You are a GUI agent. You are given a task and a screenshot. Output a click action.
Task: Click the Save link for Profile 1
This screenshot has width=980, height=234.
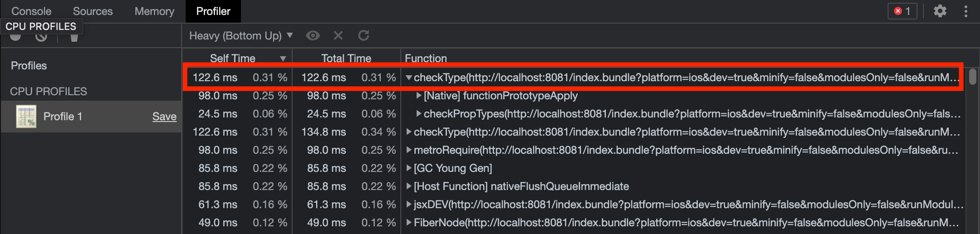point(164,117)
